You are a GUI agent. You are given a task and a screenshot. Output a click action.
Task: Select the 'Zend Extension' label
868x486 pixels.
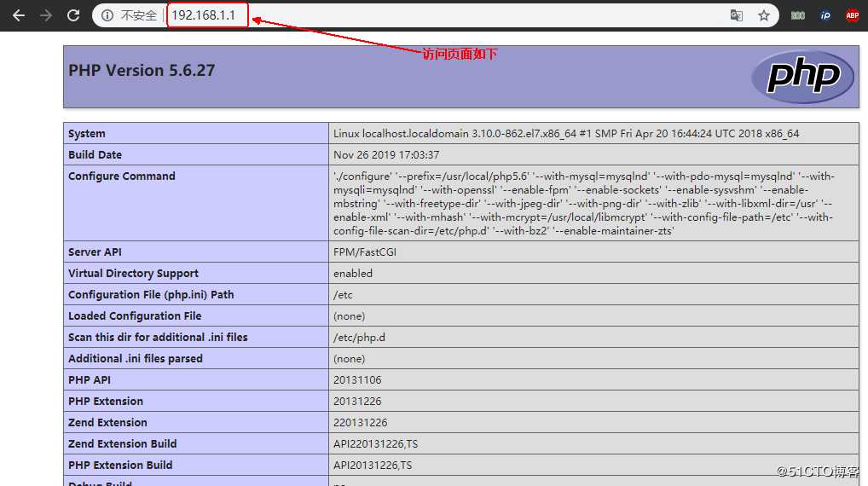107,422
